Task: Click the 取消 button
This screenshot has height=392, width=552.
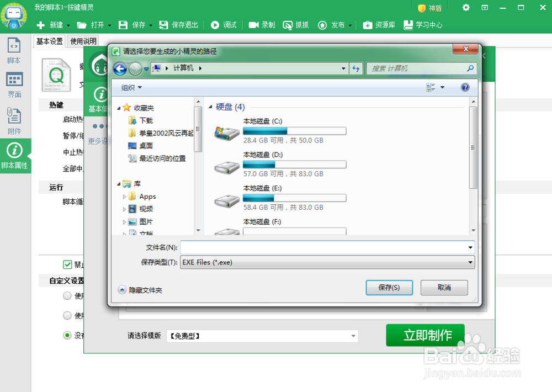Action: (444, 288)
